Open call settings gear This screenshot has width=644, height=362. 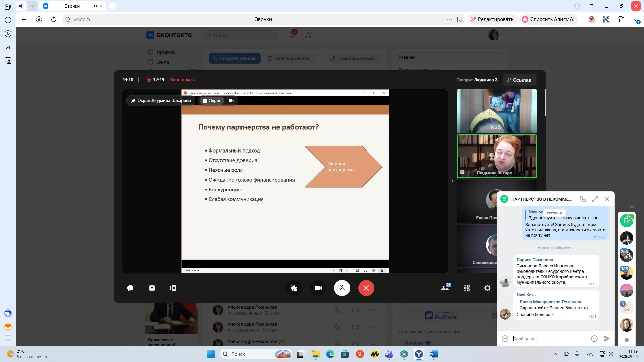(x=487, y=288)
